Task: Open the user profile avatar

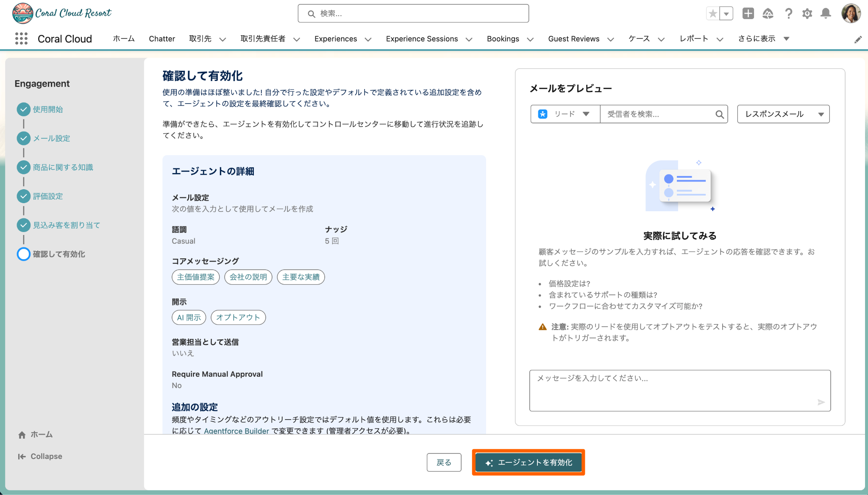Action: tap(851, 14)
